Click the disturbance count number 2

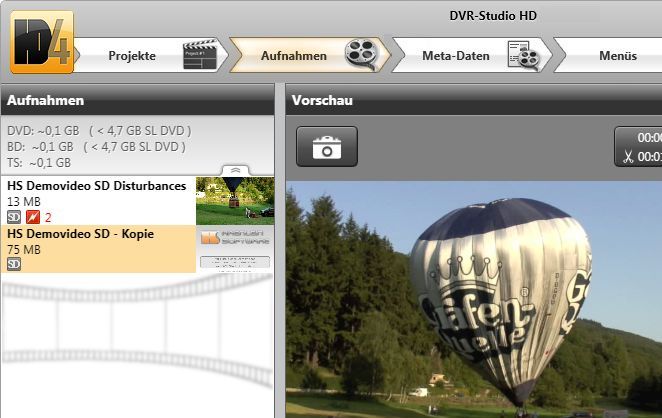coord(48,218)
